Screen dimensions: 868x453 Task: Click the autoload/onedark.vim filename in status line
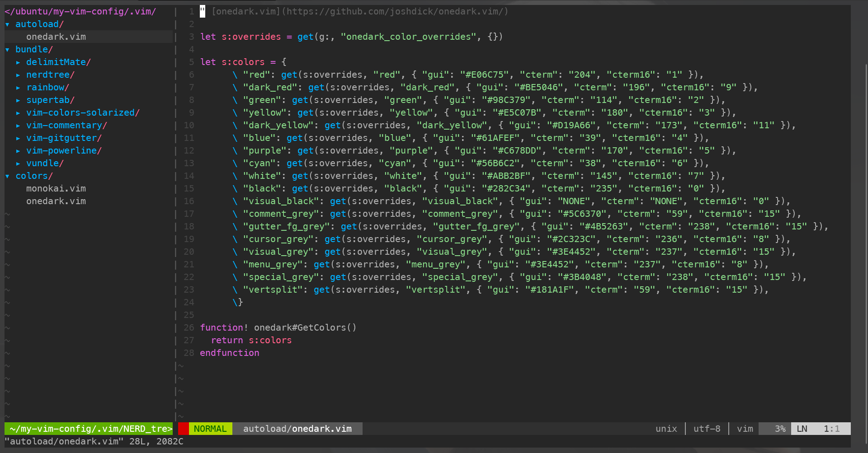(297, 429)
